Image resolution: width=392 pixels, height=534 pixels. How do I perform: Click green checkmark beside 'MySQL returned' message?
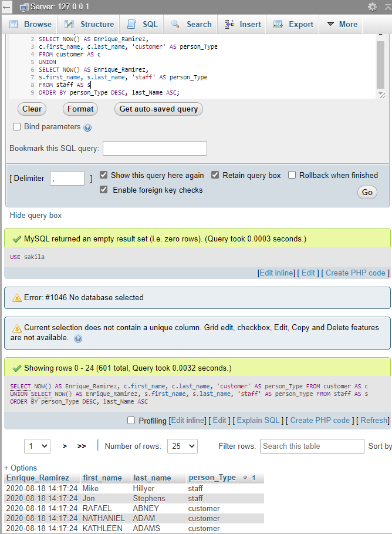(16, 240)
